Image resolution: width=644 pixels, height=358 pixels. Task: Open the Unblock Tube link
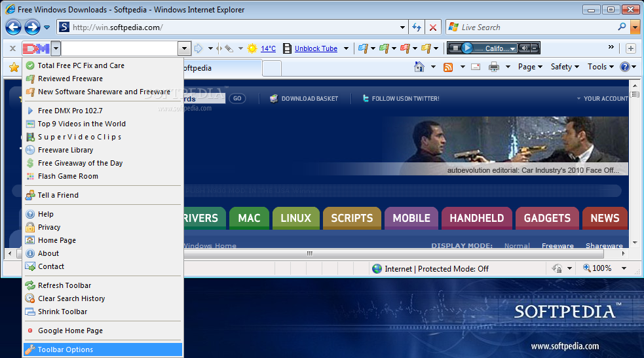[316, 48]
